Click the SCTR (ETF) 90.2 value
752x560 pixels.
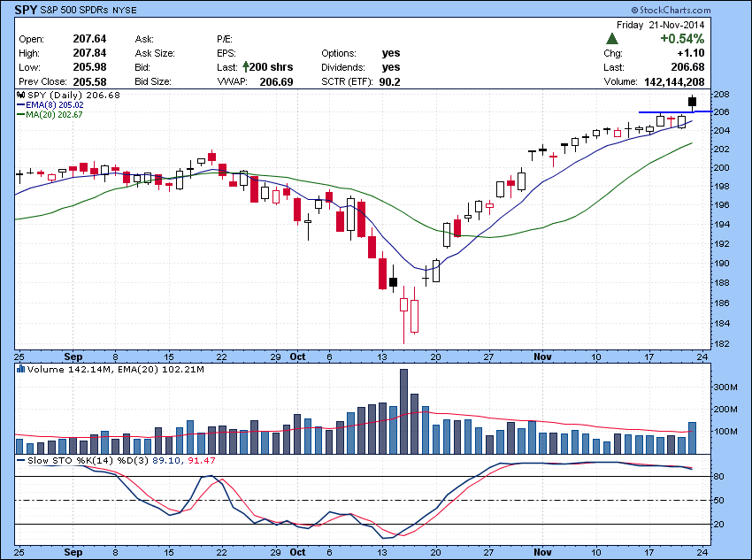click(390, 81)
